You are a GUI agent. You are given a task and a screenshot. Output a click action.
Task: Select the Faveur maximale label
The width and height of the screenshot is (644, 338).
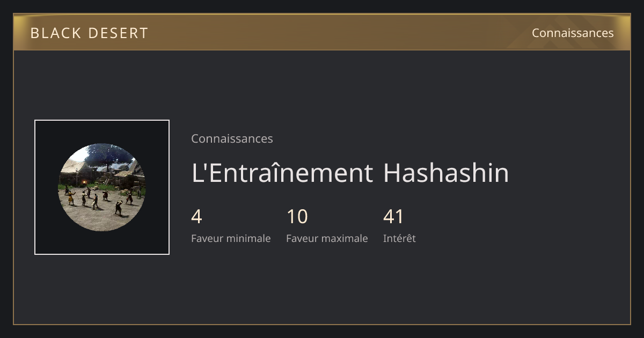coord(327,238)
